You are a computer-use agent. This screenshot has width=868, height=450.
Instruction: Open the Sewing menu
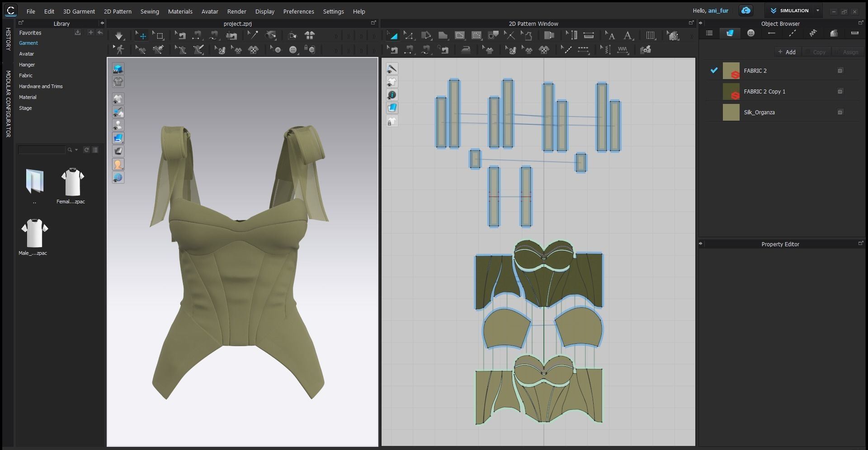click(150, 11)
